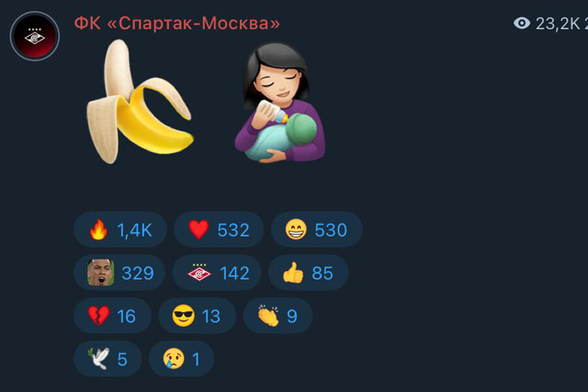The image size is (588, 392).
Task: Click the fire emoji icon
Action: pos(98,229)
